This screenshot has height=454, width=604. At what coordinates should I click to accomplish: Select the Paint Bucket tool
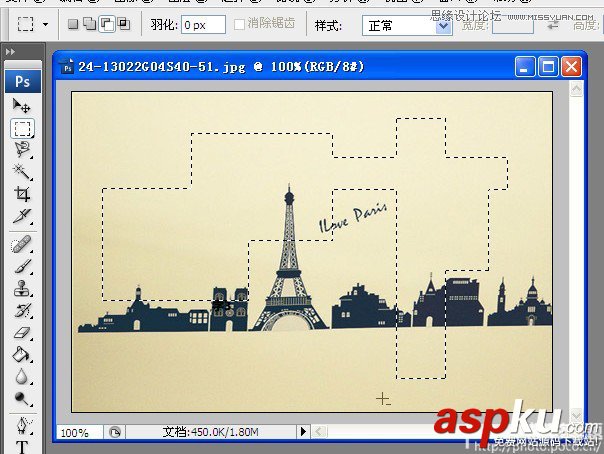[22, 354]
